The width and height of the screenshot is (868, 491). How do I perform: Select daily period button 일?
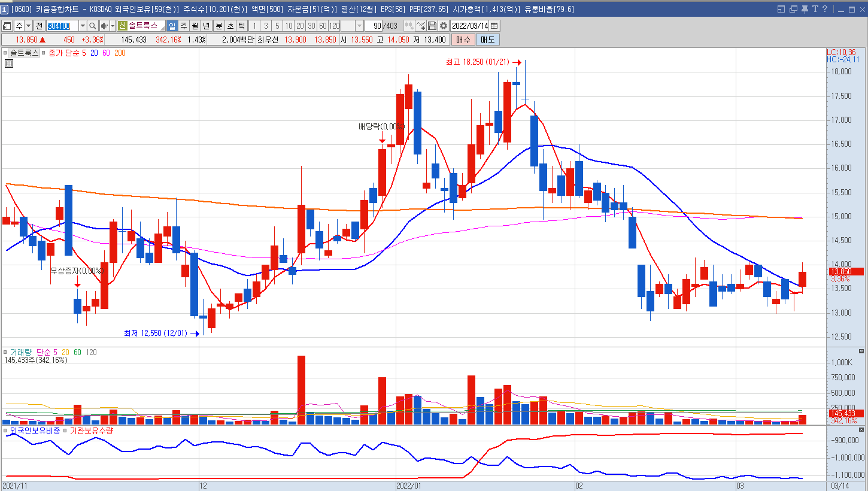pos(172,26)
